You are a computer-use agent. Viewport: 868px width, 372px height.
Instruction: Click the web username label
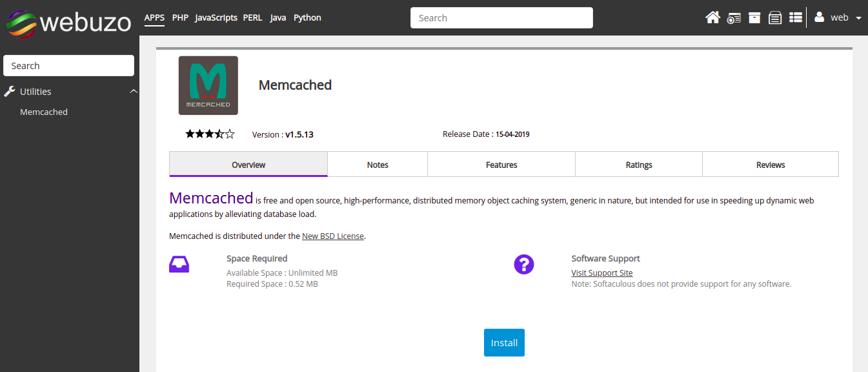(x=839, y=17)
